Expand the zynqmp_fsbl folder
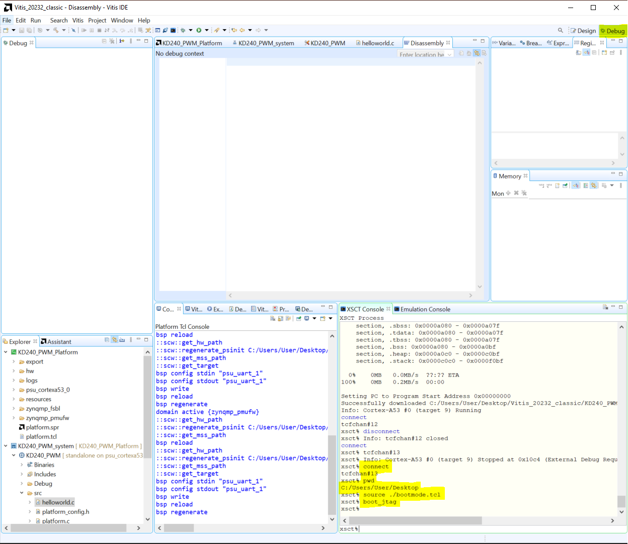Screen dimensions: 628x544 (14, 408)
